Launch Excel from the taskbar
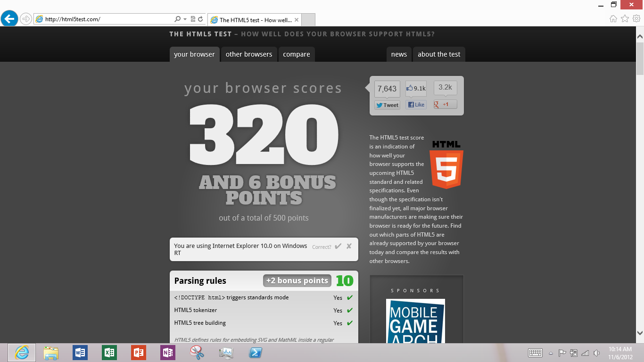This screenshot has width=644, height=362. tap(109, 353)
